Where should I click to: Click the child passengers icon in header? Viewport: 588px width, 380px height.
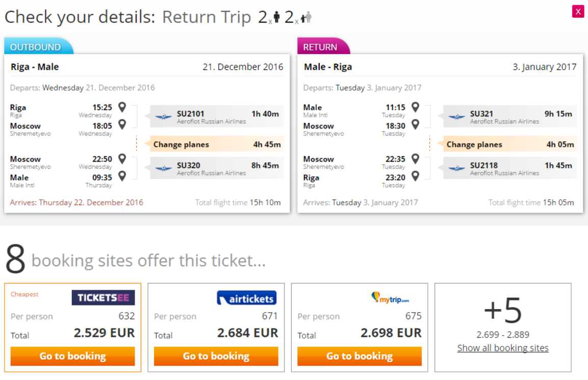(x=306, y=18)
